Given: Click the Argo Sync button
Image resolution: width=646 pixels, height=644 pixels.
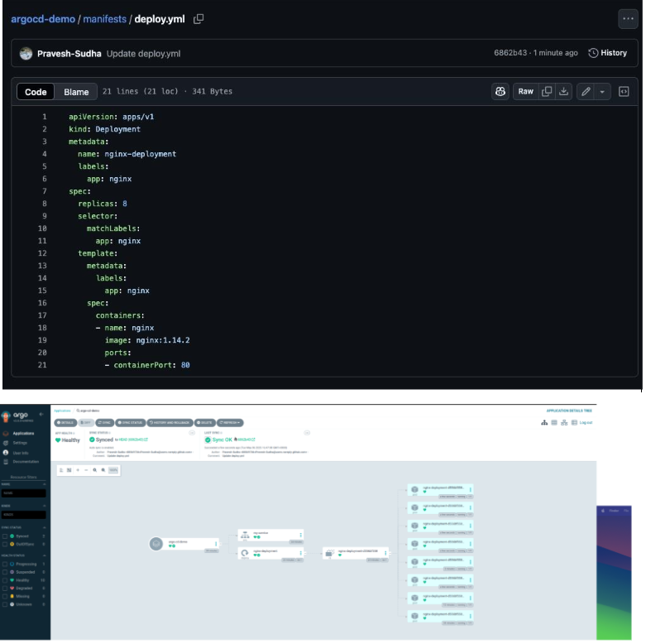Looking at the screenshot, I should 105,423.
